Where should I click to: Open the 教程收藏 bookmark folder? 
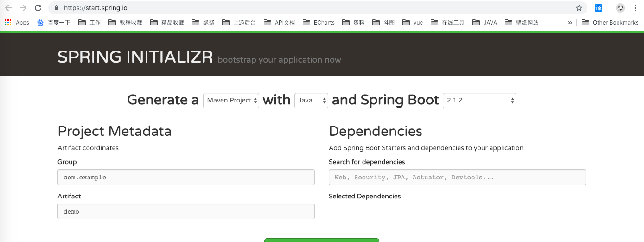coord(125,22)
